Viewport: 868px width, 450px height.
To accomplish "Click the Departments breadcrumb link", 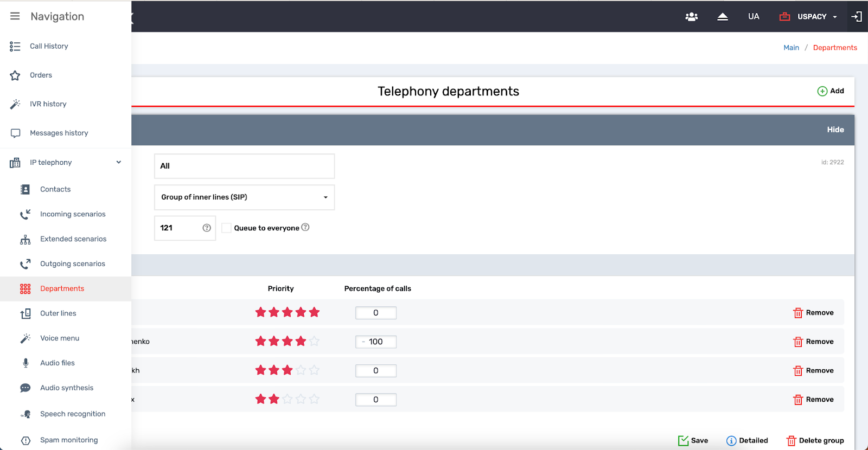I will click(x=835, y=48).
